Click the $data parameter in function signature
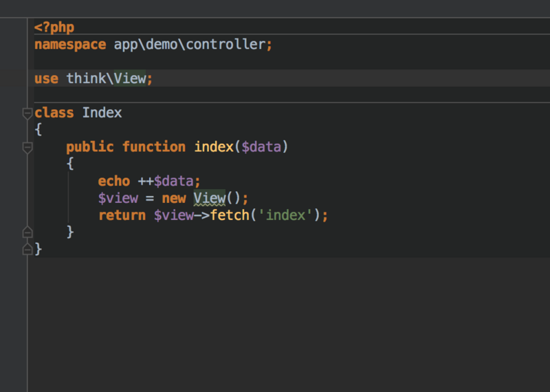The height and width of the screenshot is (392, 550). tap(261, 147)
